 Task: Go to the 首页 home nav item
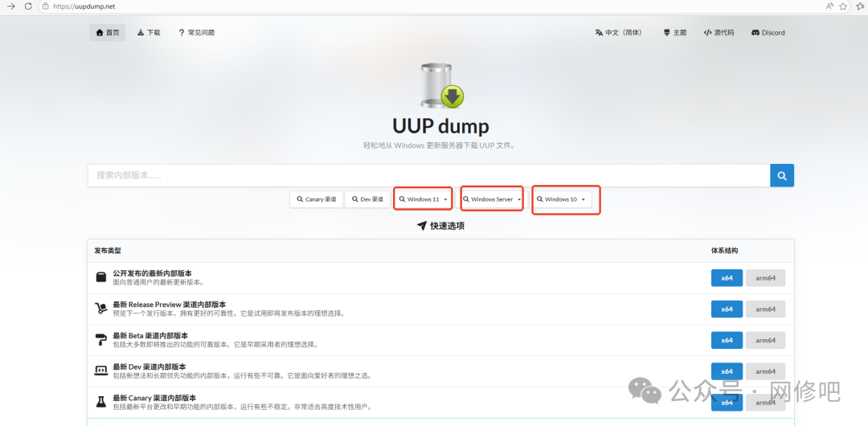coord(108,33)
